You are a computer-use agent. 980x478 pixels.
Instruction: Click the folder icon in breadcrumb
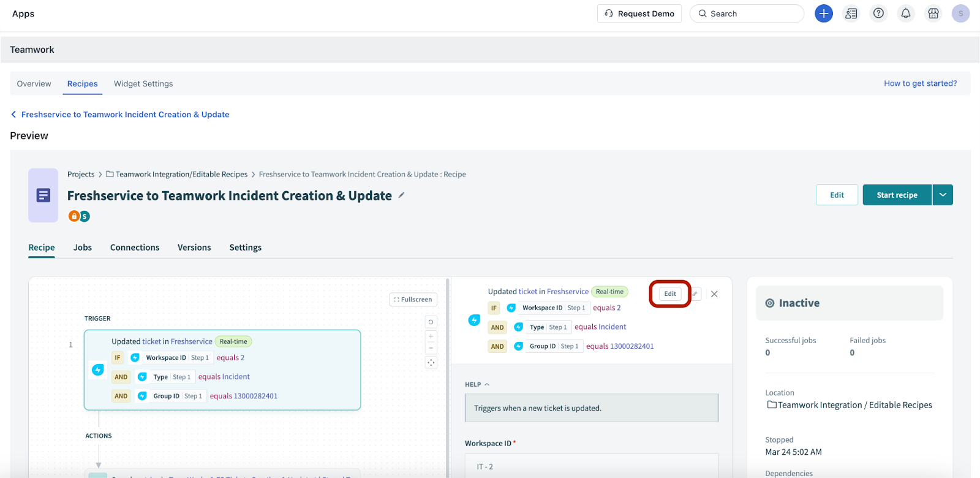tap(110, 175)
